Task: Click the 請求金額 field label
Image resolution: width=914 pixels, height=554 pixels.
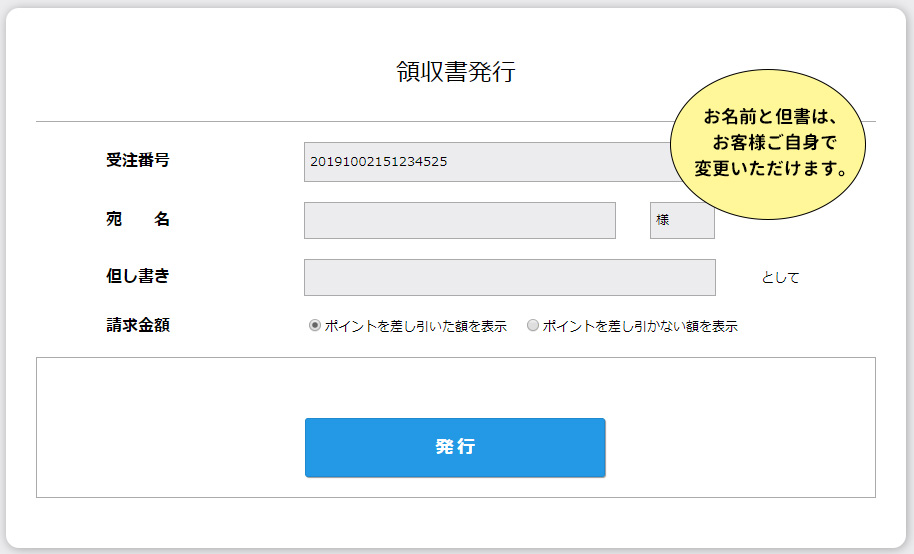Action: click(138, 325)
